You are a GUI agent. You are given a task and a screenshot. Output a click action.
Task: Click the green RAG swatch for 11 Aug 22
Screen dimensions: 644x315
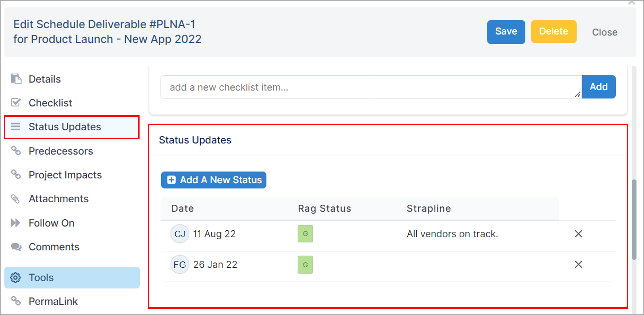(x=305, y=234)
